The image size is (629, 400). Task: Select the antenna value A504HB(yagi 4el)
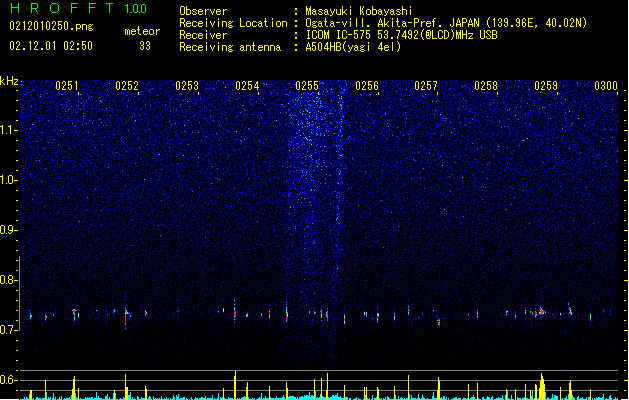[x=353, y=47]
